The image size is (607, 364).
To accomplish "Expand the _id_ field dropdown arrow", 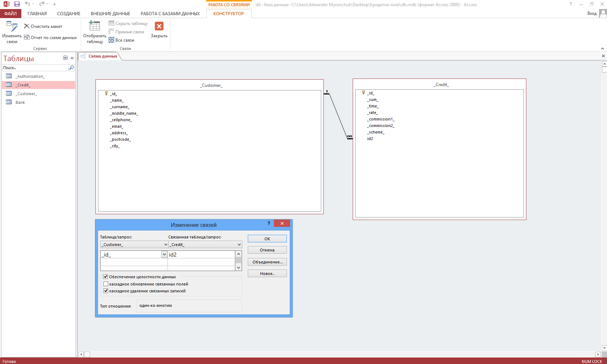I will (164, 254).
